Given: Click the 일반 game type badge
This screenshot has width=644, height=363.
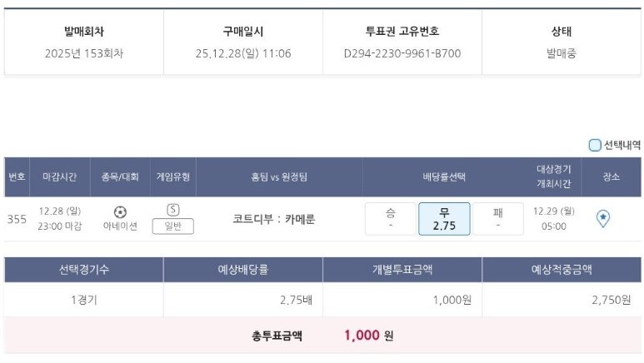Looking at the screenshot, I should coord(173,226).
